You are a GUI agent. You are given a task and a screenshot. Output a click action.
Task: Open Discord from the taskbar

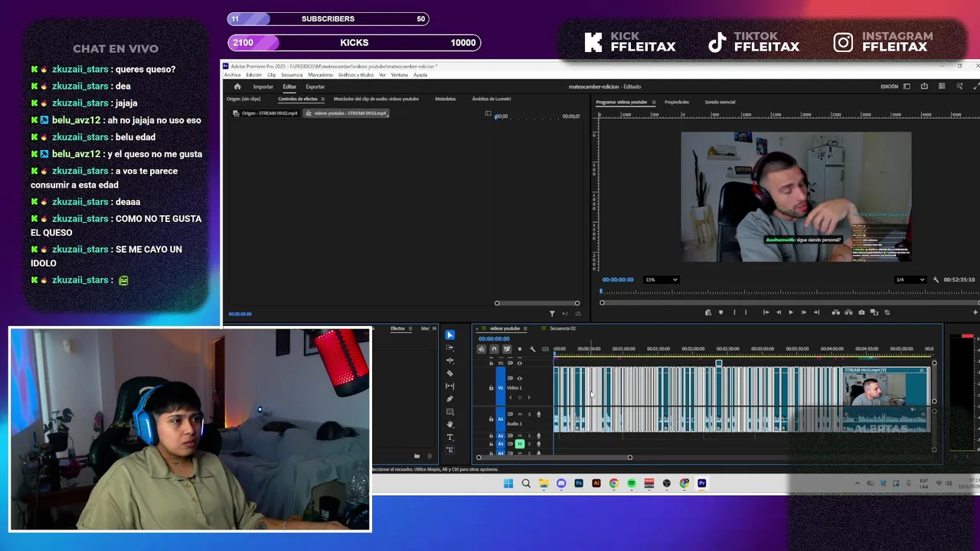click(561, 484)
